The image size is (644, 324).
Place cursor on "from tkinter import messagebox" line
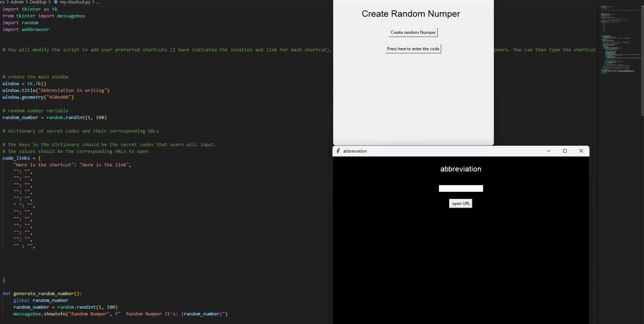(x=44, y=16)
